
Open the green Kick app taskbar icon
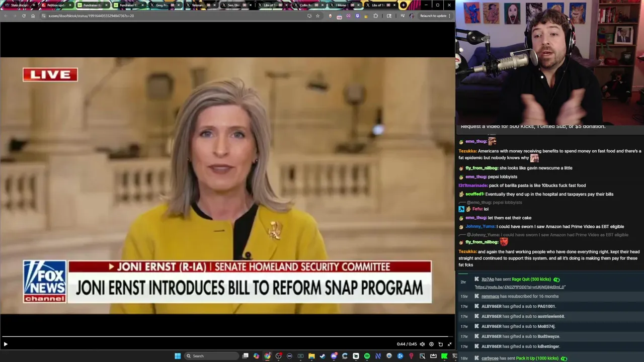pyautogui.click(x=444, y=356)
